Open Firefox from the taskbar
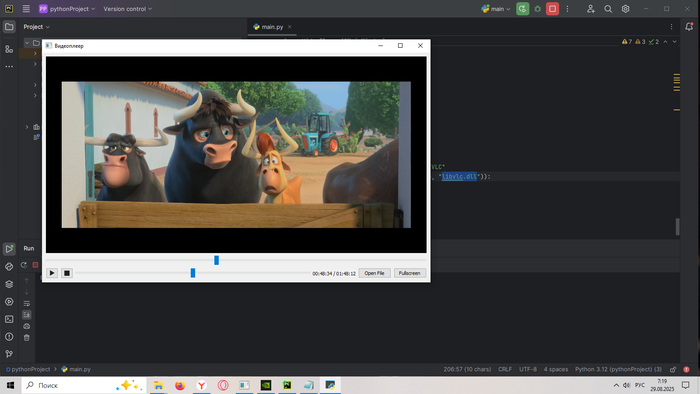 click(180, 385)
